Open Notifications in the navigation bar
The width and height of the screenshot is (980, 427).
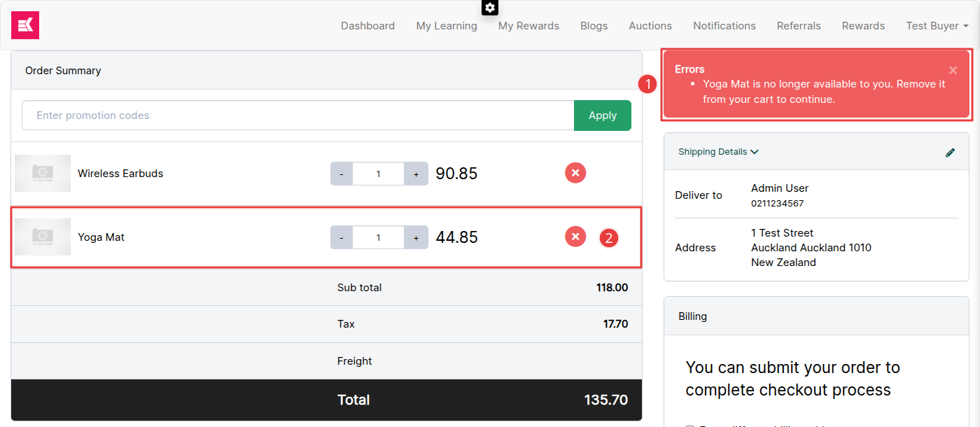click(x=724, y=26)
